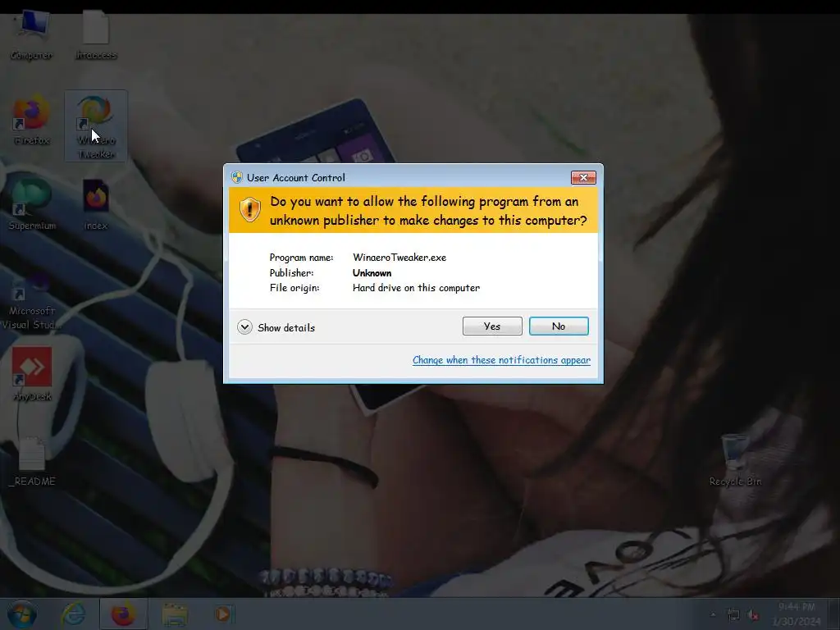Screen dimensions: 840x630
Task: Click the network tray icon
Action: click(733, 614)
